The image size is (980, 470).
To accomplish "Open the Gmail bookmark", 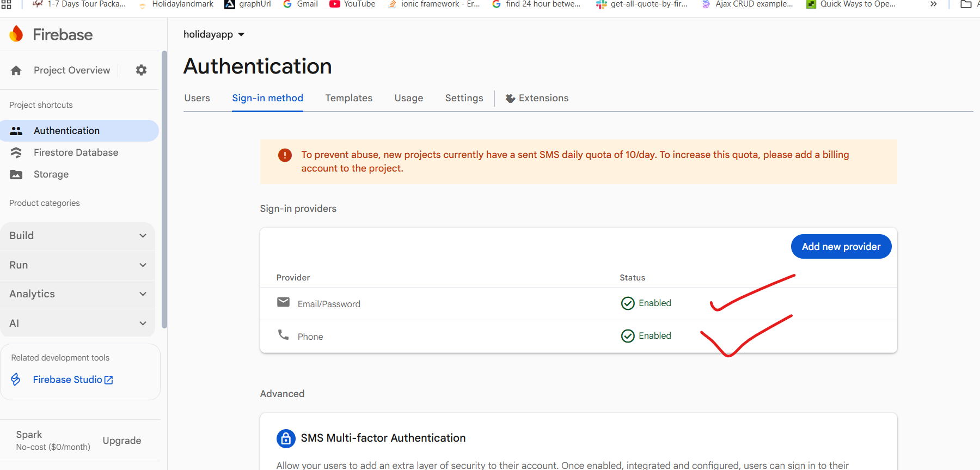I will point(301,4).
